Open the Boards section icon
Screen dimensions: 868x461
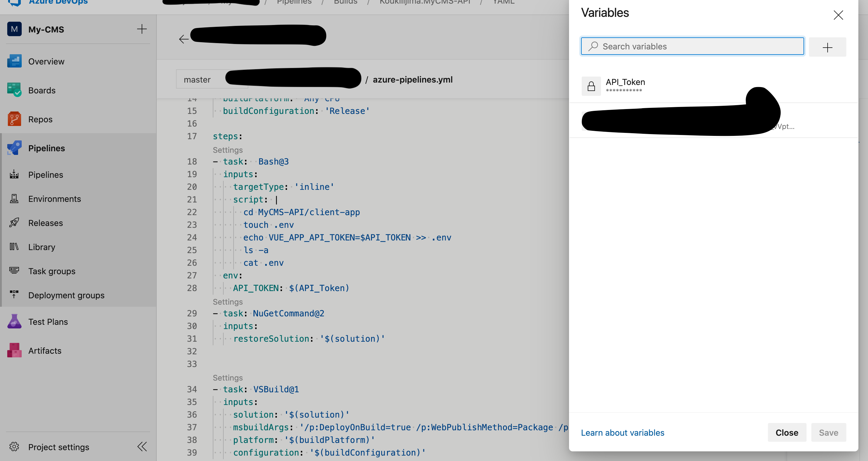tap(14, 90)
